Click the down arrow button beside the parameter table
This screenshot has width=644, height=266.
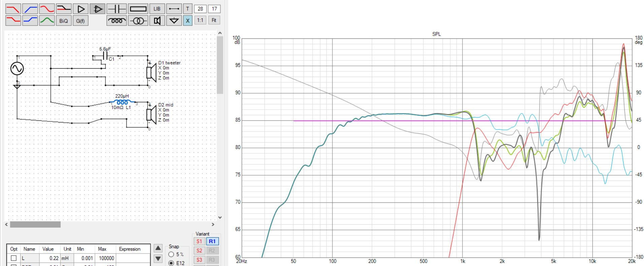pos(158,259)
